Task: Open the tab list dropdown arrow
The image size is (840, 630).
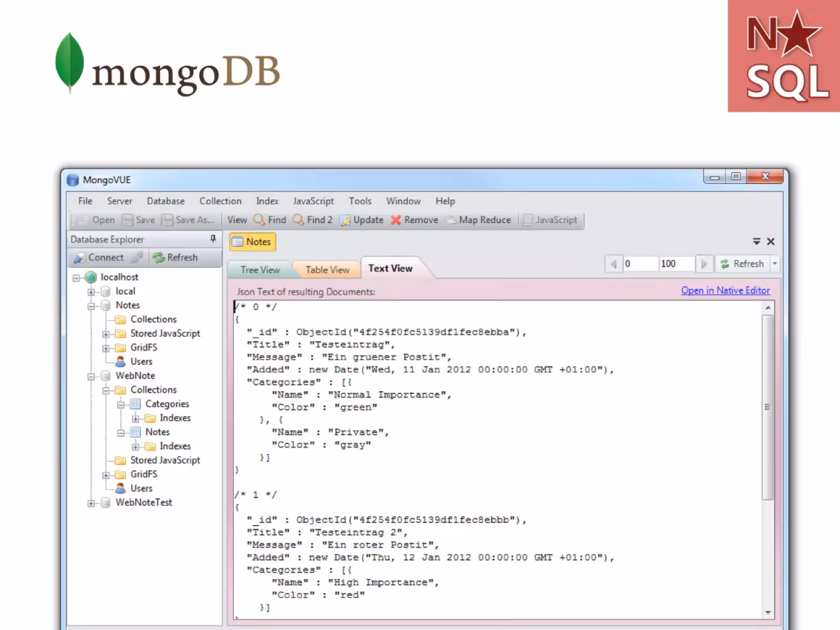Action: 756,241
